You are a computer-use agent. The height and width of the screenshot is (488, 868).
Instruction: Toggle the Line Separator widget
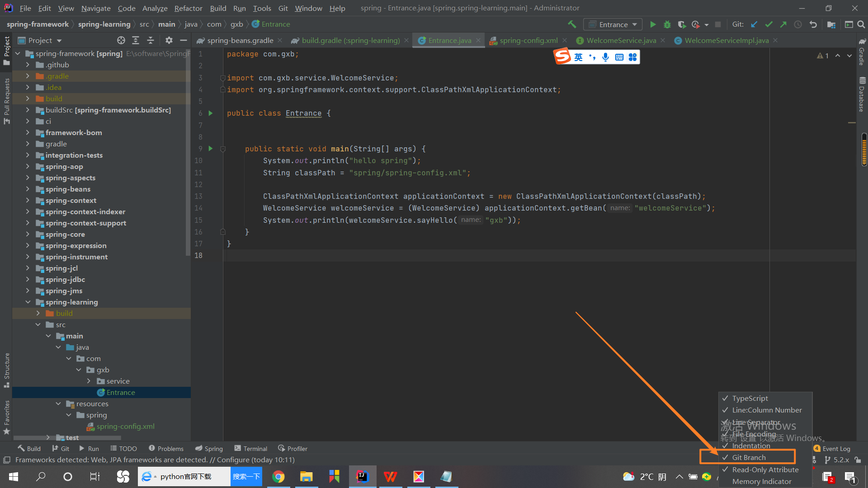tap(765, 422)
